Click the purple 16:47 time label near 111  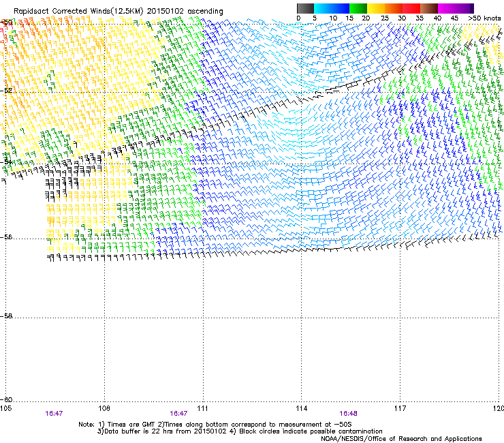coord(178,414)
